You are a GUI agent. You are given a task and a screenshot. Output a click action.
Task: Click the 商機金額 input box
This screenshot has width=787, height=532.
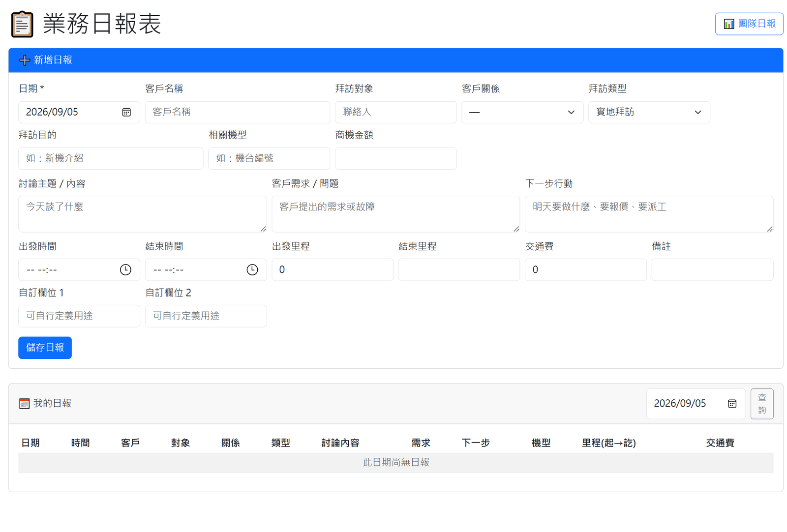pyautogui.click(x=396, y=158)
